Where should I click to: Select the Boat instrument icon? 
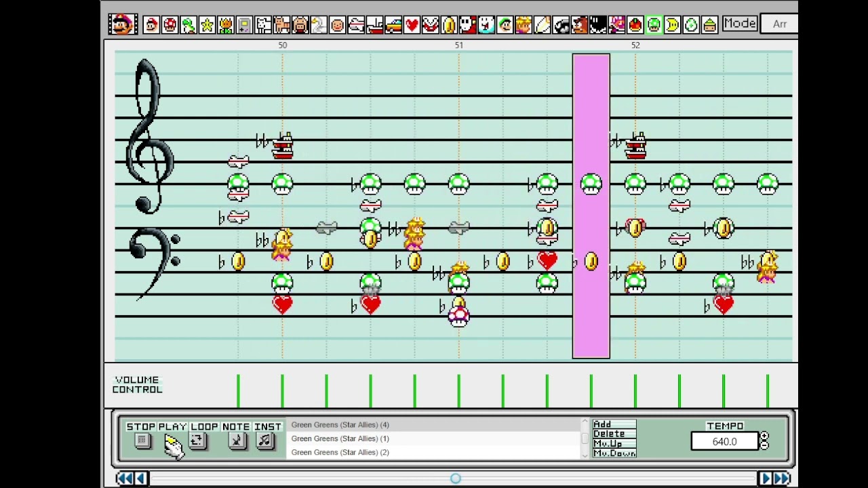[x=374, y=25]
